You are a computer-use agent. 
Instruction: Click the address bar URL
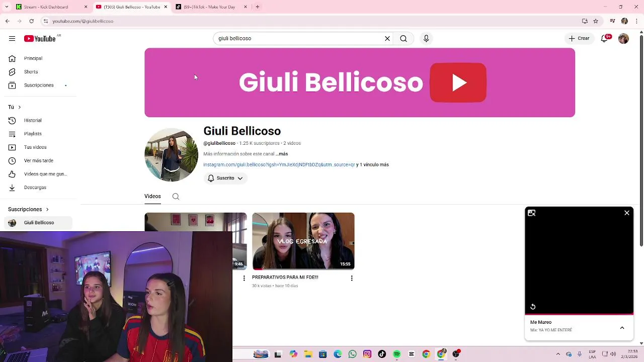[x=83, y=21]
